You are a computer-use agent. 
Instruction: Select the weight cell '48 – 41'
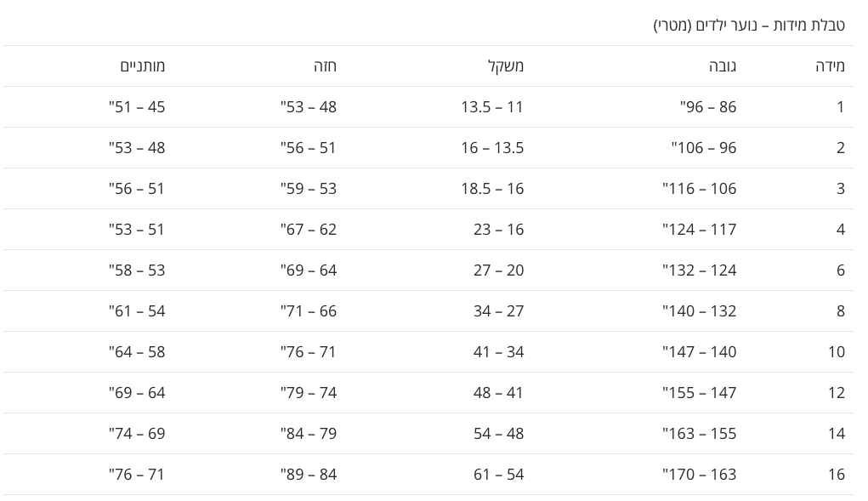pos(498,392)
